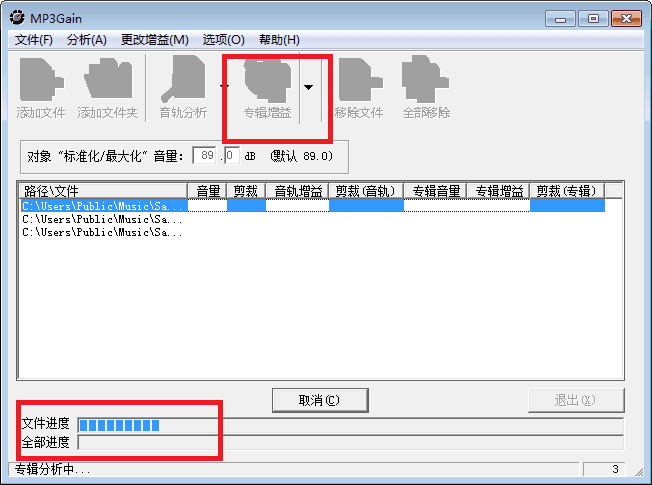Select the highlighted first file row in the list

313,205
